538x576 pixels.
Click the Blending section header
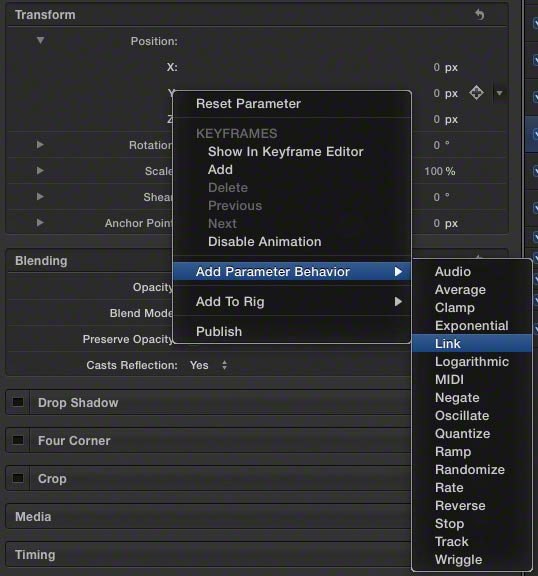point(41,261)
